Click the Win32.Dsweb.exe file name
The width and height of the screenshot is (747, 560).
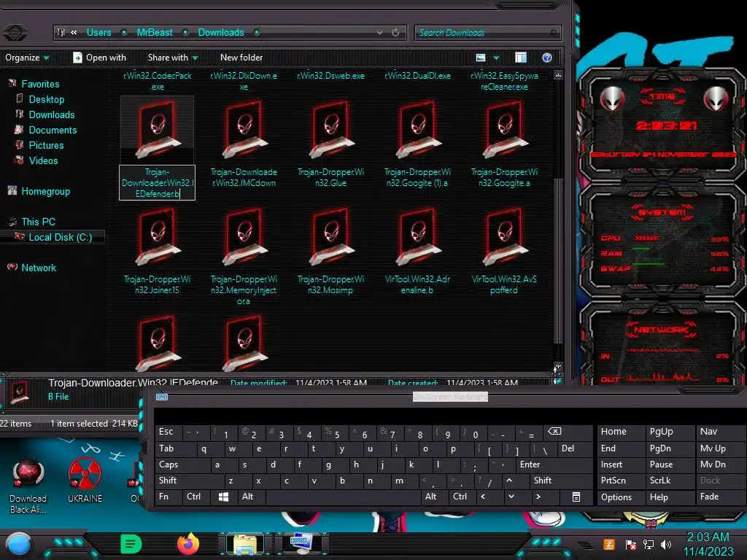click(x=330, y=76)
